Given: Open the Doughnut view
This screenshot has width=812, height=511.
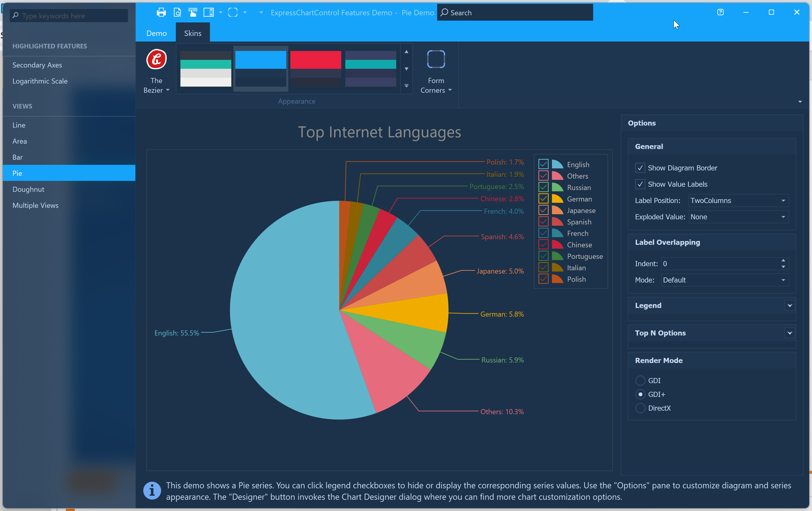Looking at the screenshot, I should tap(28, 189).
